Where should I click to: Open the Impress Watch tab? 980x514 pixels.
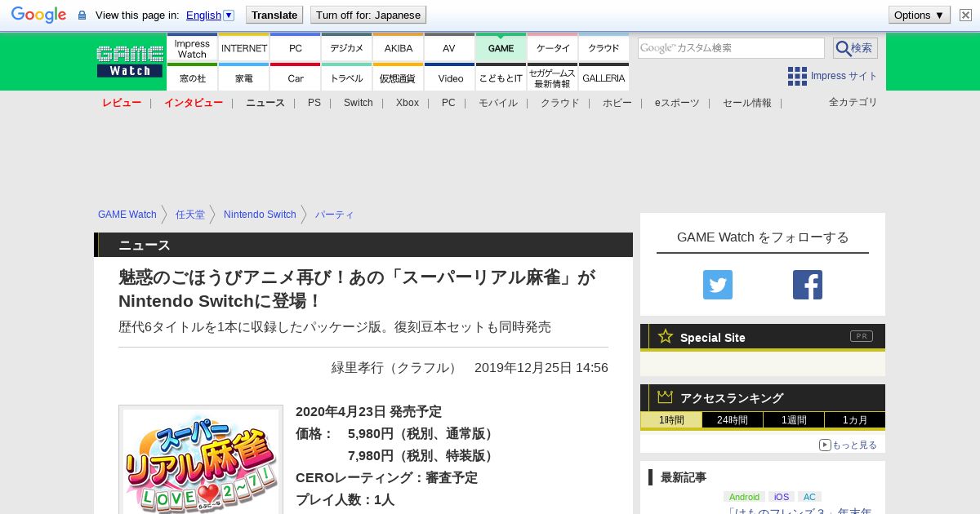[x=192, y=48]
